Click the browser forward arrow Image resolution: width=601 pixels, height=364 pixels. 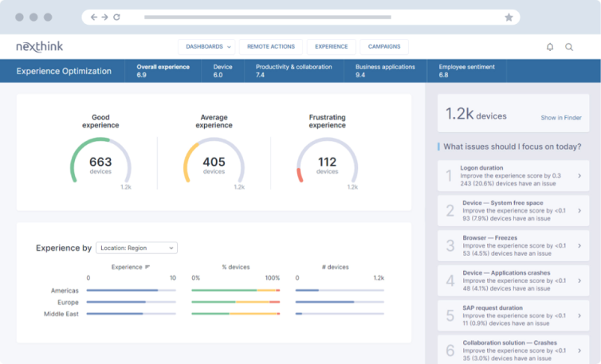coord(105,17)
